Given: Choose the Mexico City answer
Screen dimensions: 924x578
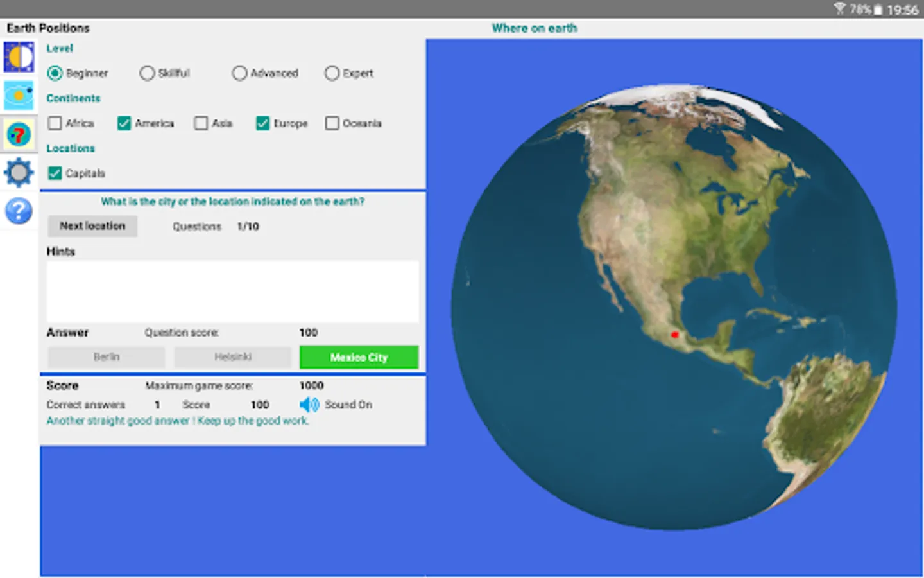Looking at the screenshot, I should (x=359, y=357).
